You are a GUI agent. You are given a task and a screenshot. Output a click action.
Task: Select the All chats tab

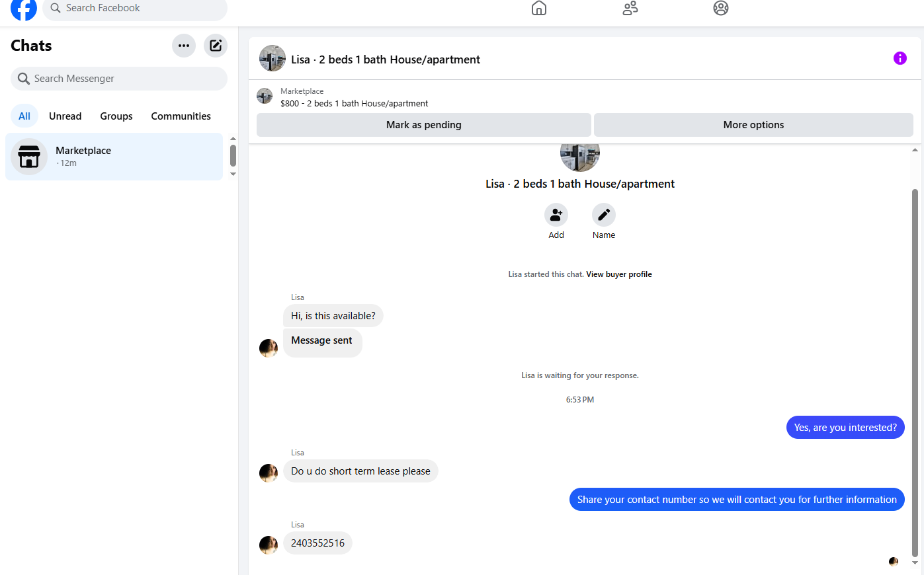click(24, 116)
